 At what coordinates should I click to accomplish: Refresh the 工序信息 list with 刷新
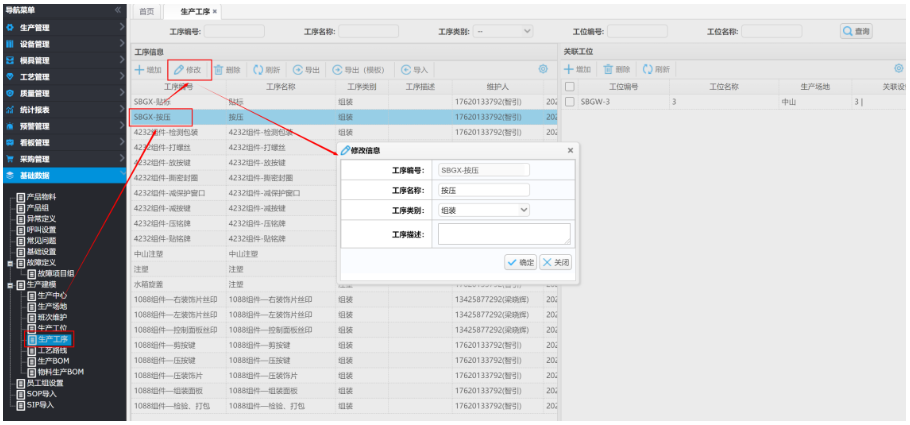click(258, 70)
